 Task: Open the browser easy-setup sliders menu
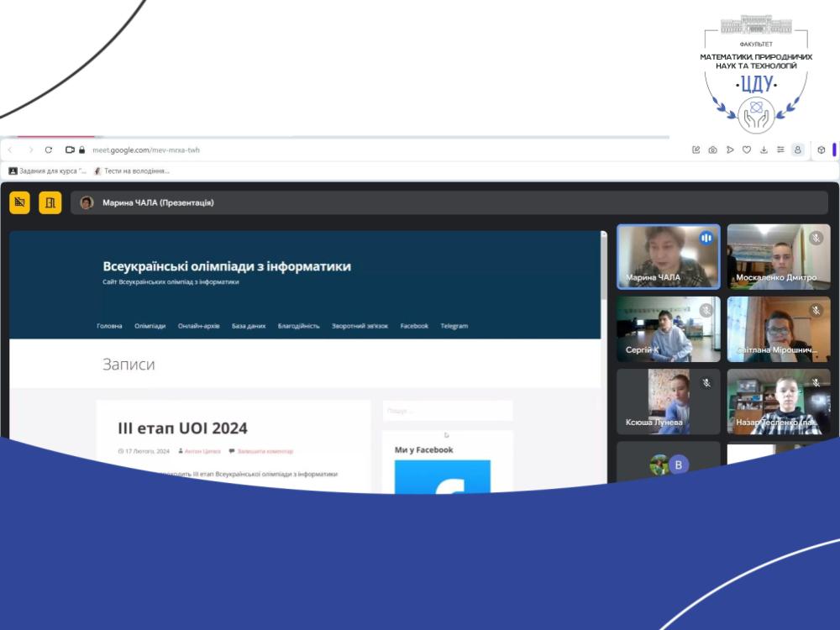tap(780, 150)
